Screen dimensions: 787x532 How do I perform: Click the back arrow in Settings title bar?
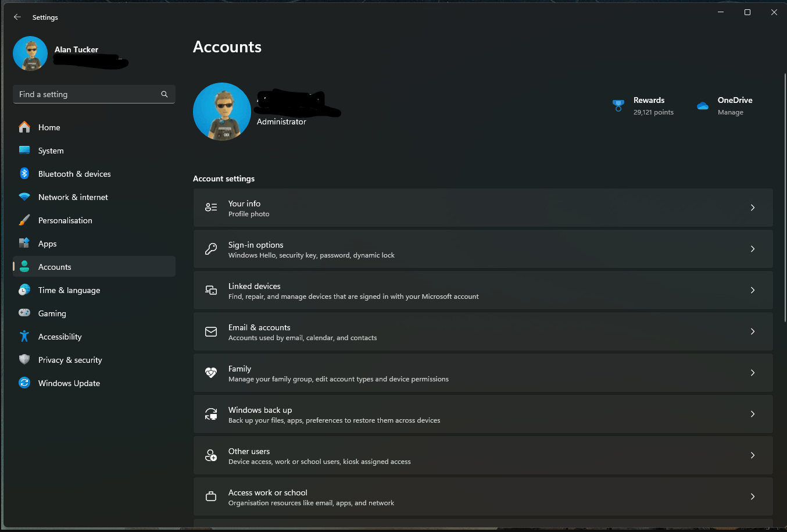click(x=17, y=17)
